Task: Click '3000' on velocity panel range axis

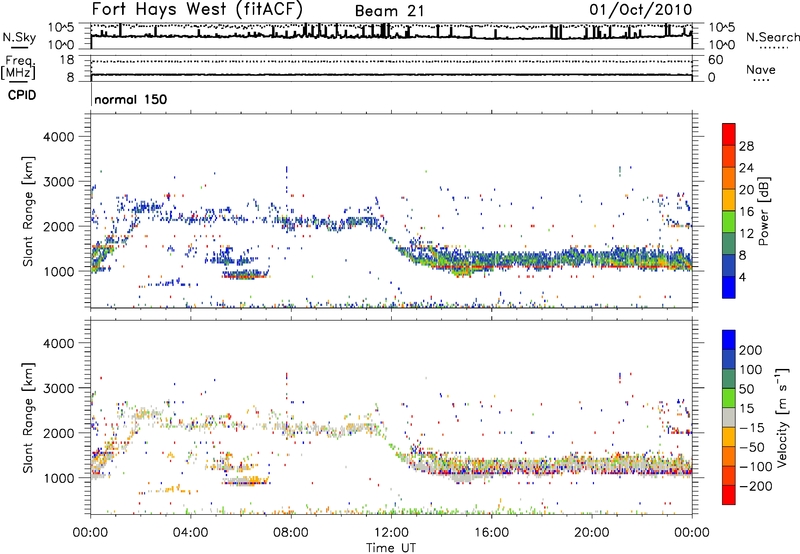Action: coord(58,388)
